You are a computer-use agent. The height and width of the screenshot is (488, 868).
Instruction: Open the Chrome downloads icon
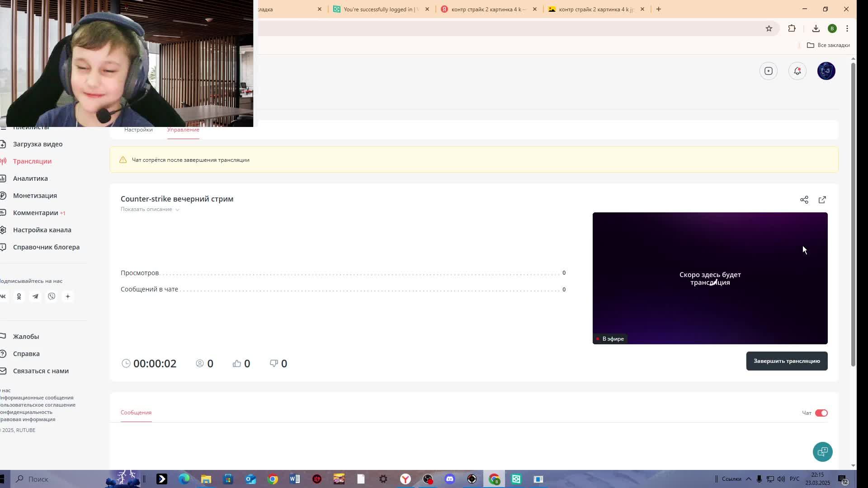[816, 28]
